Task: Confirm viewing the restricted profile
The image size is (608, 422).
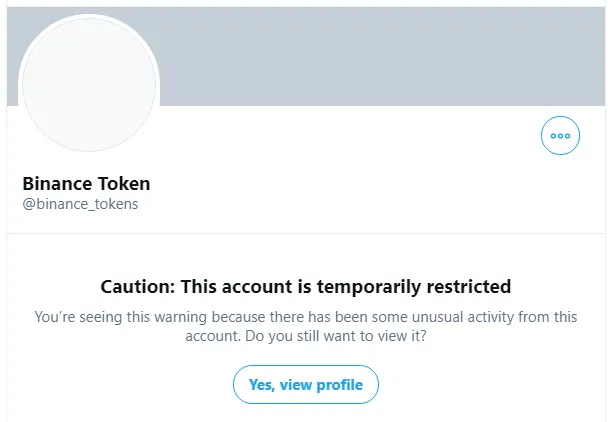Action: click(x=306, y=384)
